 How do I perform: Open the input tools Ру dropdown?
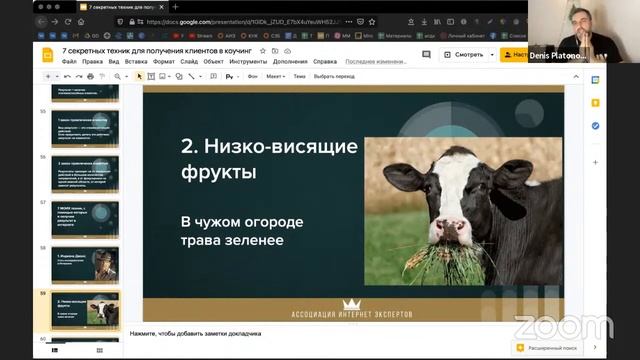click(232, 76)
